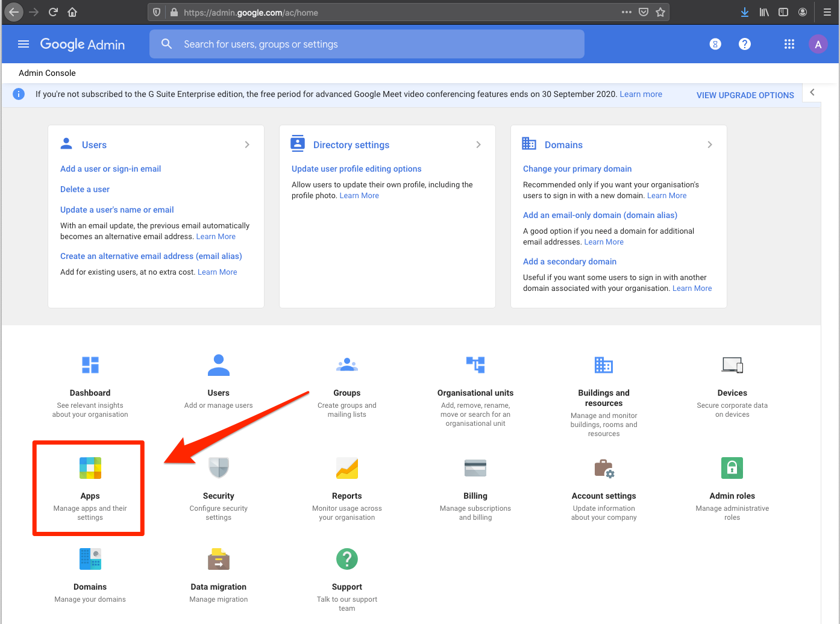Image resolution: width=840 pixels, height=624 pixels.
Task: Open the Support question mark icon
Action: click(x=347, y=559)
